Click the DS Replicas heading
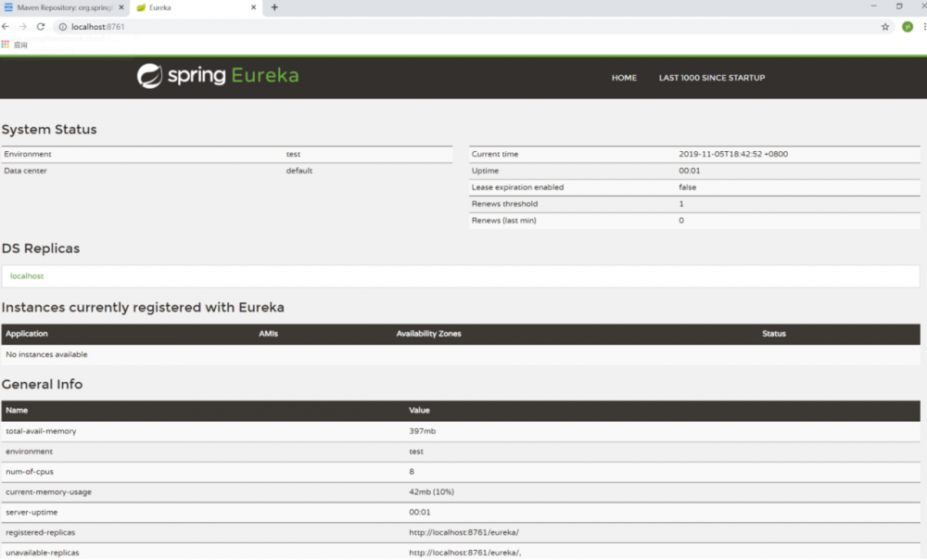Image resolution: width=927 pixels, height=560 pixels. pyautogui.click(x=41, y=248)
